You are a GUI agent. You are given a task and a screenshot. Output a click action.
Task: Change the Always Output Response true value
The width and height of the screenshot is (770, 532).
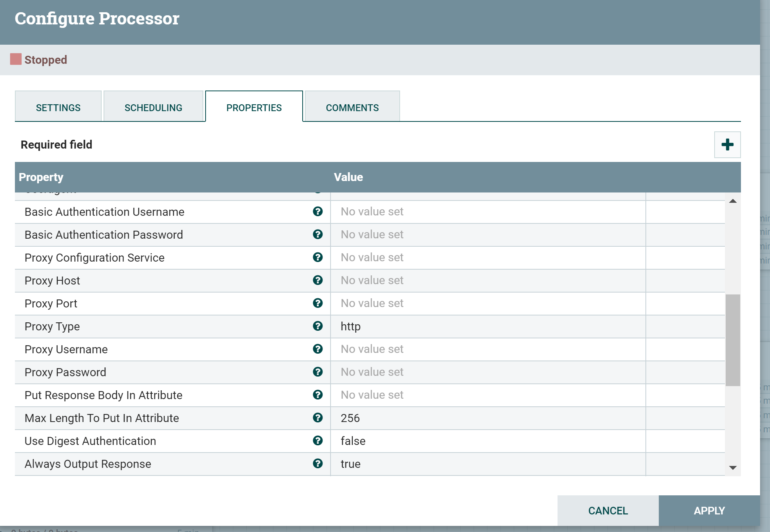coord(485,464)
